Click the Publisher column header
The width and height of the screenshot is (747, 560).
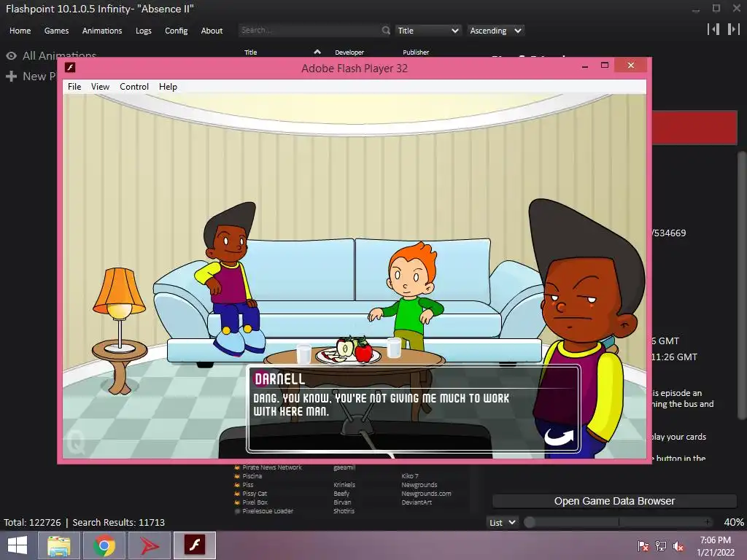pyautogui.click(x=415, y=52)
